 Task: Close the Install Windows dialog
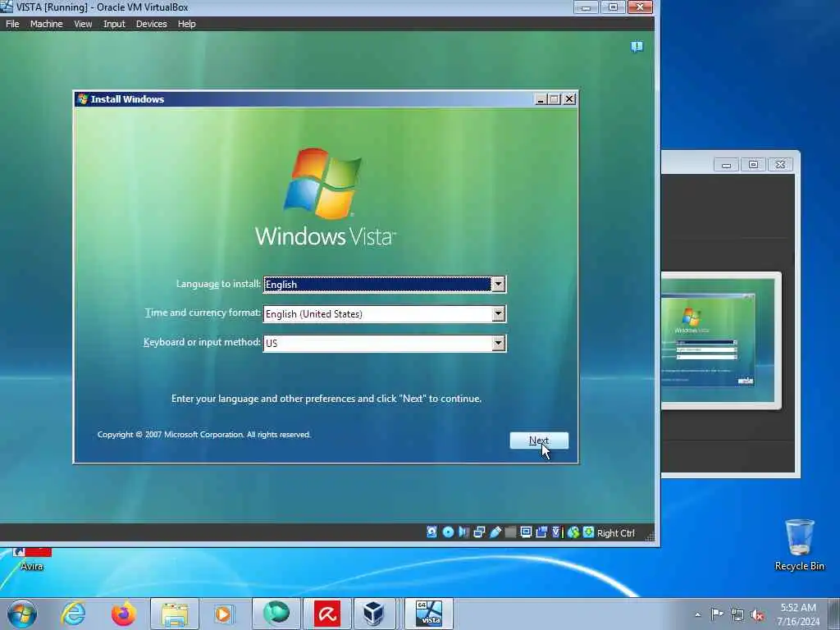pyautogui.click(x=569, y=99)
